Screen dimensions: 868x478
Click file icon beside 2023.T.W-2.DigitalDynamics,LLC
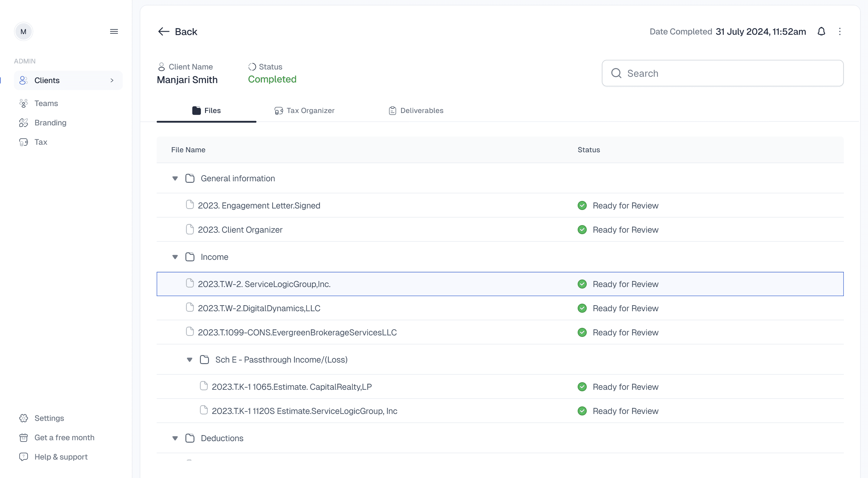tap(190, 307)
